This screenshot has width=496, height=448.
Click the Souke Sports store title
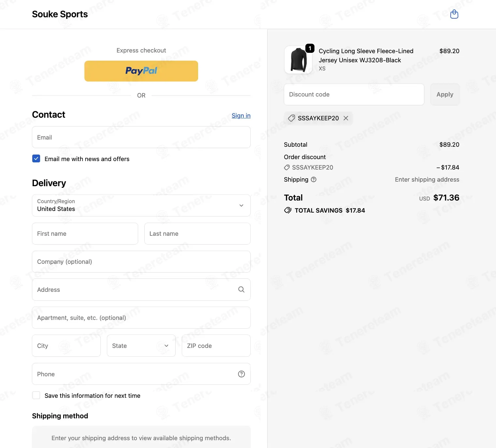tap(60, 14)
